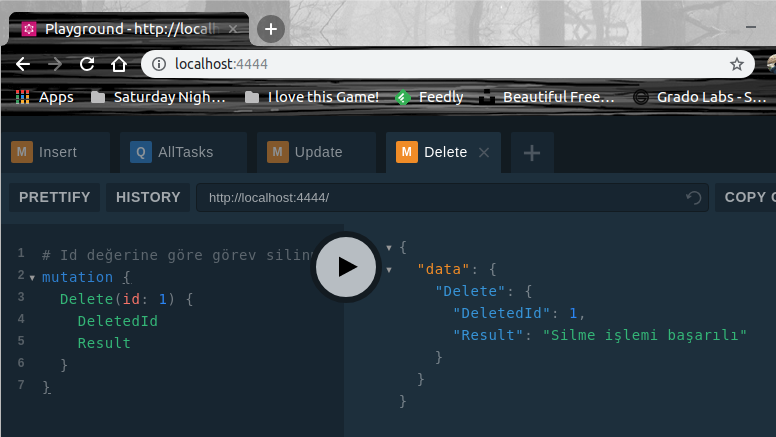
Task: Add a new playground tab with plus icon
Action: coord(532,153)
